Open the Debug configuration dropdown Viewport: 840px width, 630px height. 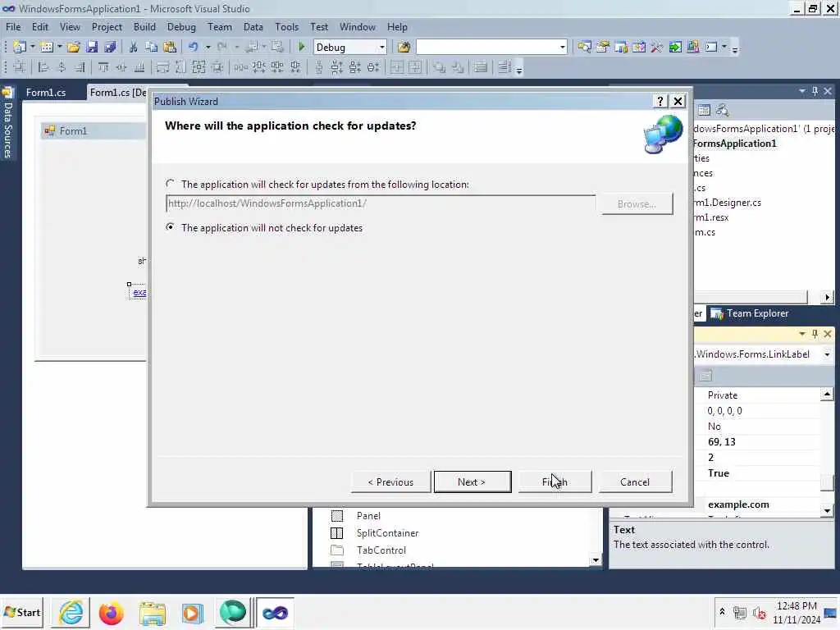(382, 47)
